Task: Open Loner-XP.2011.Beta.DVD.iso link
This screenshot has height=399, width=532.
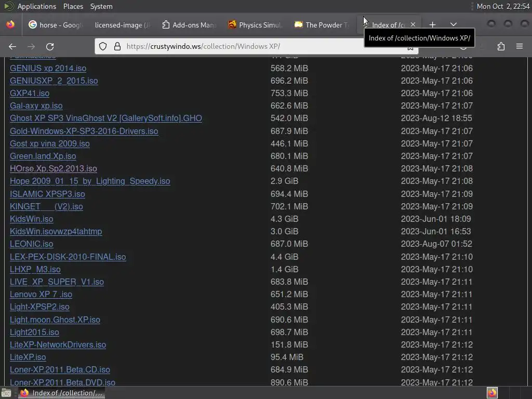Action: 62,382
